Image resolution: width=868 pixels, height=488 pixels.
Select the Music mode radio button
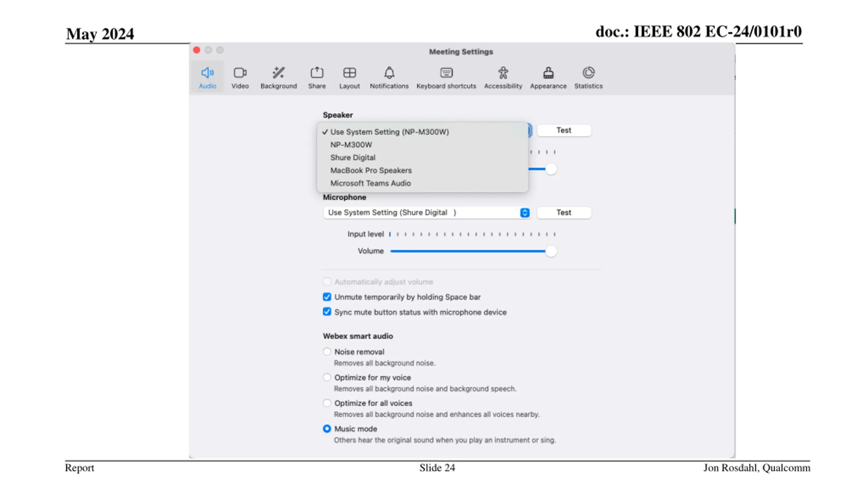[327, 428]
